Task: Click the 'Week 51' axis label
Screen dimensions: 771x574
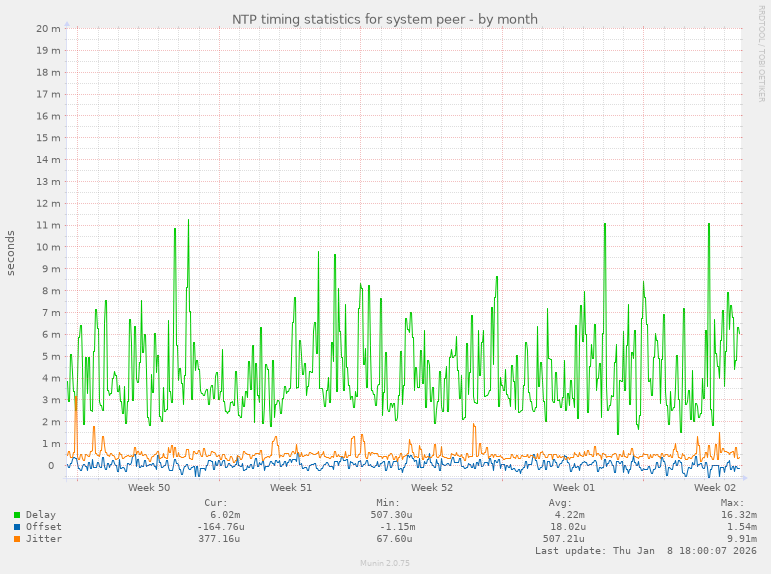Action: click(291, 487)
